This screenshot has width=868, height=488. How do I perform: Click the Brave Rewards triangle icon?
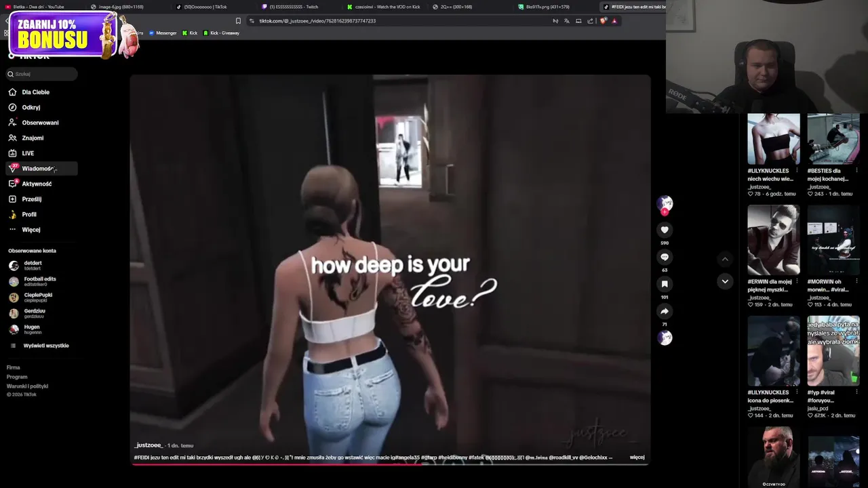click(614, 21)
